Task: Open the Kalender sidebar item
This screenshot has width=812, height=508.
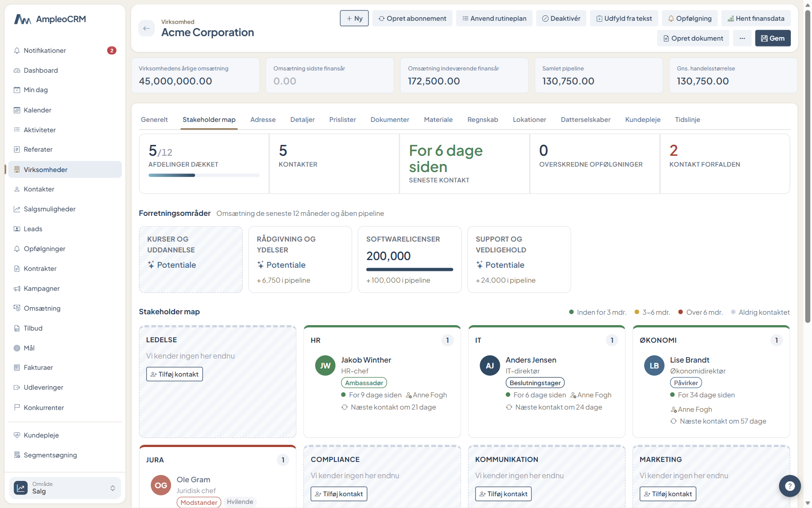Action: click(x=65, y=110)
